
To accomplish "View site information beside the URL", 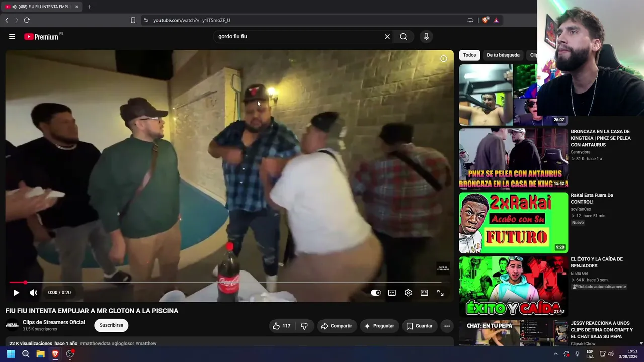I will coord(146,20).
